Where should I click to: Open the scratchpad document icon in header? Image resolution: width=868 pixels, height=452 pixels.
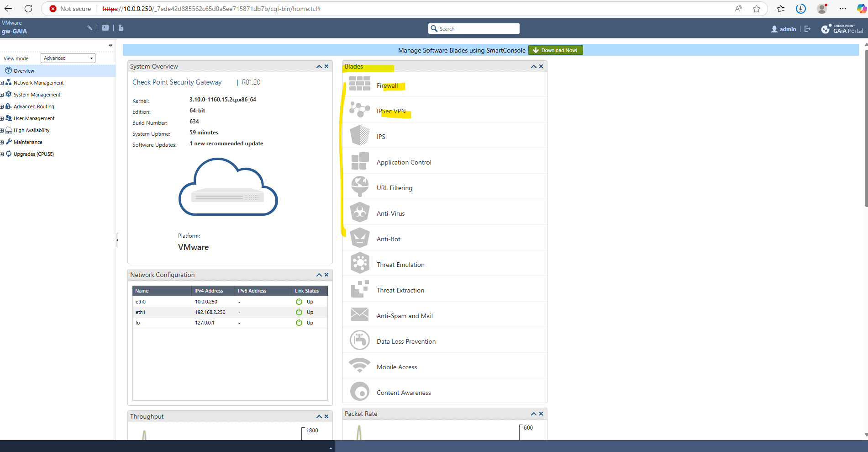pos(121,28)
